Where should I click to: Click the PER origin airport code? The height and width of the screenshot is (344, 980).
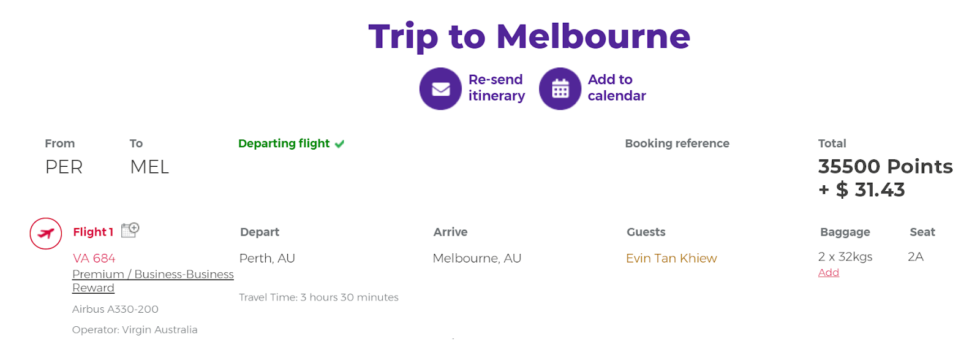coord(64,167)
